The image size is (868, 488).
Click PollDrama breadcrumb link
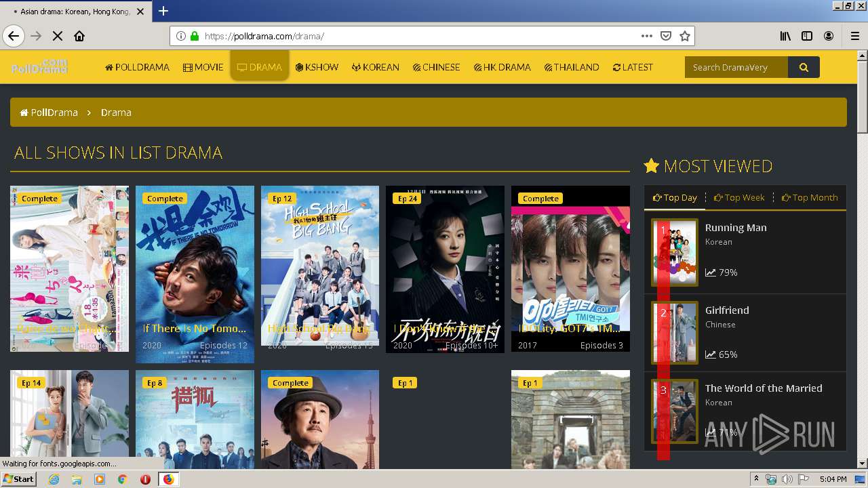coord(49,113)
